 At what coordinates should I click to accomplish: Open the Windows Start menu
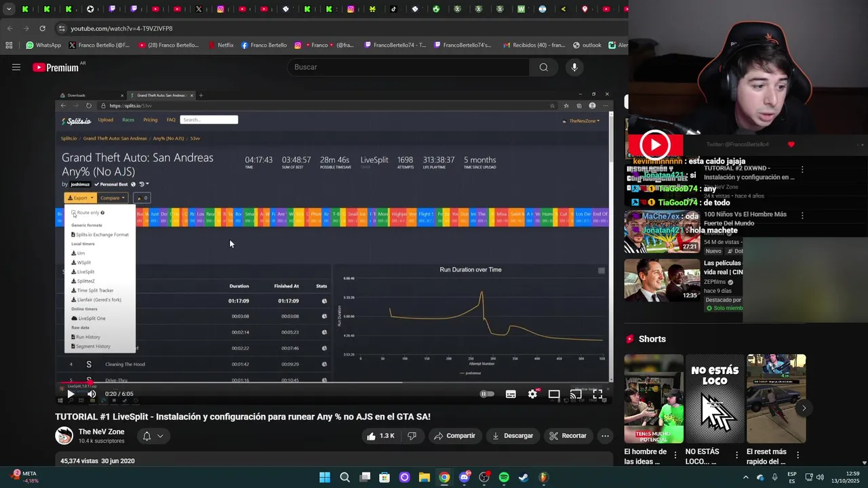(x=325, y=477)
